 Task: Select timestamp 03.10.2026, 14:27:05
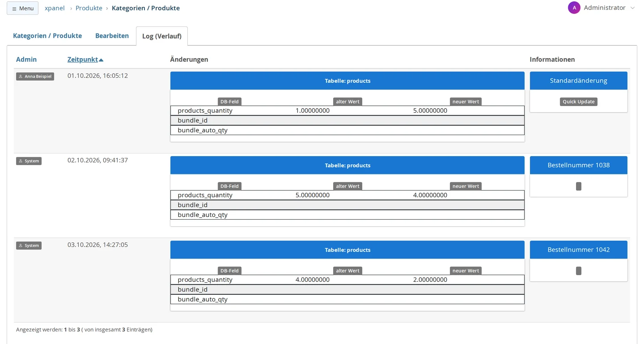pyautogui.click(x=97, y=245)
